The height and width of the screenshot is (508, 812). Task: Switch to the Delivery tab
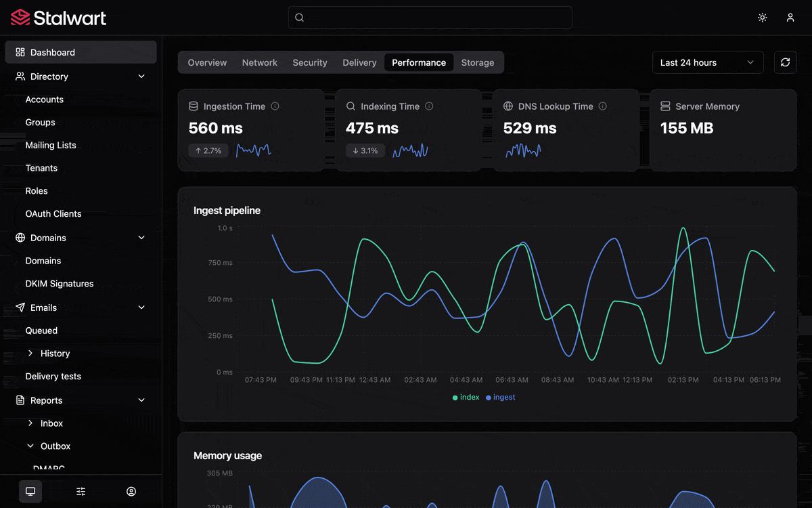click(359, 62)
